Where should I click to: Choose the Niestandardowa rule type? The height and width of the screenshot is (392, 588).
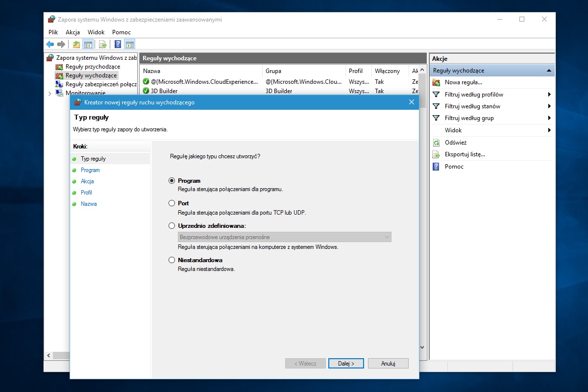click(x=171, y=260)
